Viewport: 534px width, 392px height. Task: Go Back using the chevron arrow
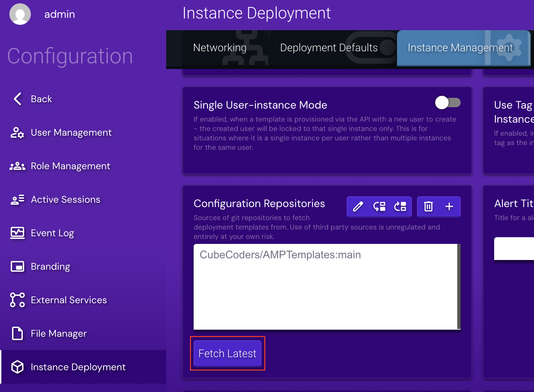pyautogui.click(x=17, y=99)
